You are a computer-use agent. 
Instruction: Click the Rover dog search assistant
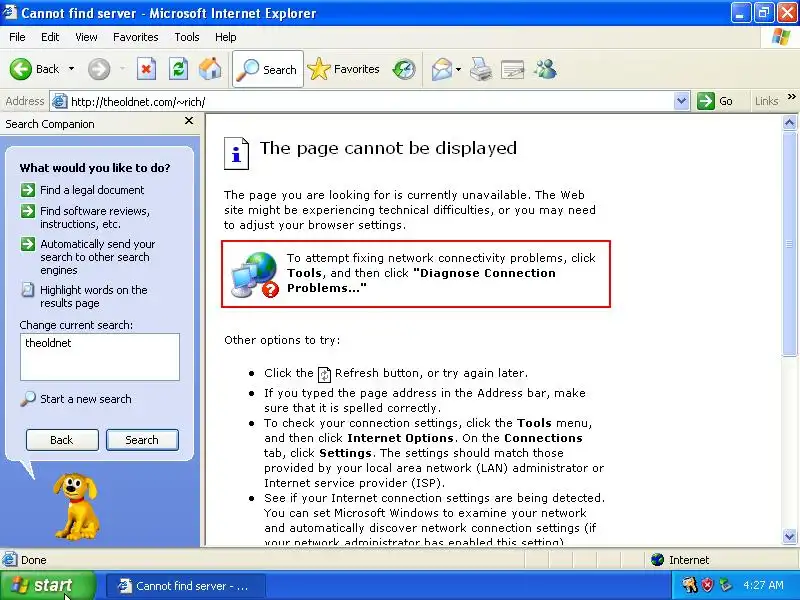click(x=77, y=507)
